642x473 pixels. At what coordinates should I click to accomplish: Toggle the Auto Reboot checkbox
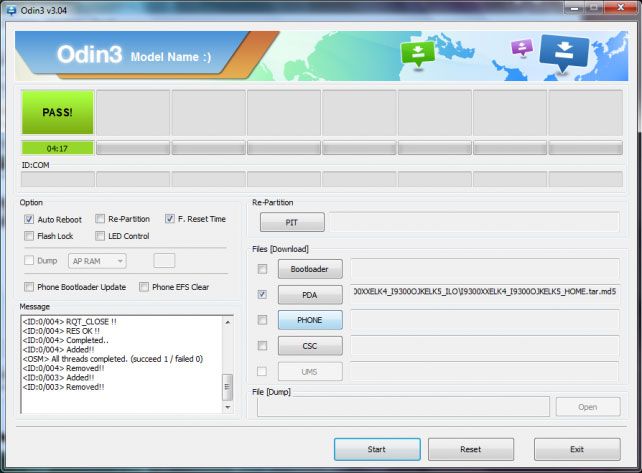[x=29, y=219]
